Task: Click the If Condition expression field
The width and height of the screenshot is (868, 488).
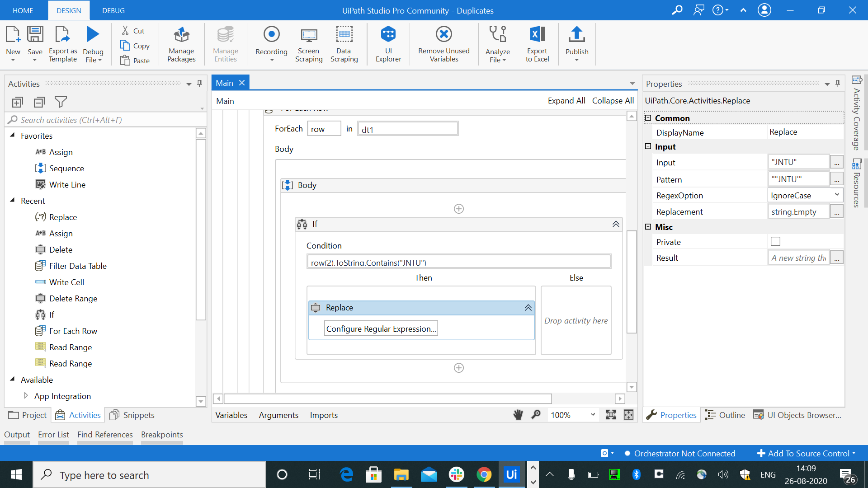Action: (458, 262)
